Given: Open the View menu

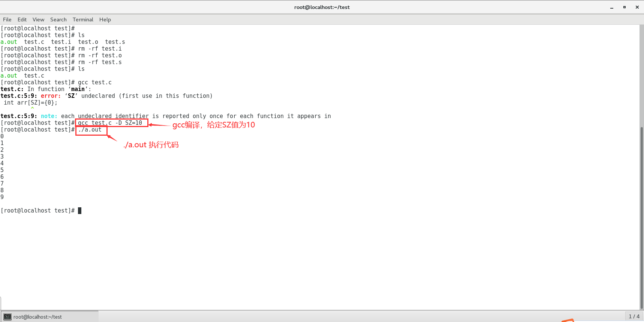Looking at the screenshot, I should (x=38, y=19).
